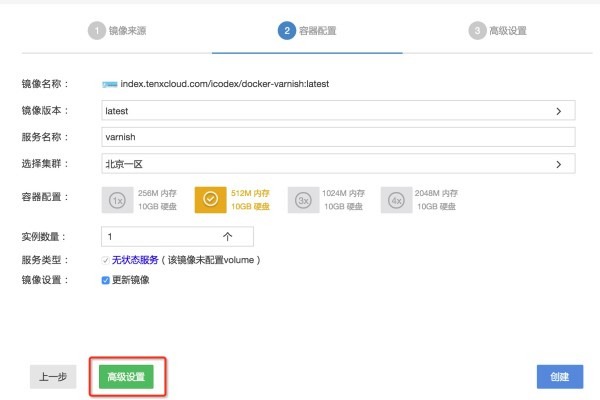Click the arrow in the 实例数量 field
This screenshot has width=600, height=400.
(227, 237)
